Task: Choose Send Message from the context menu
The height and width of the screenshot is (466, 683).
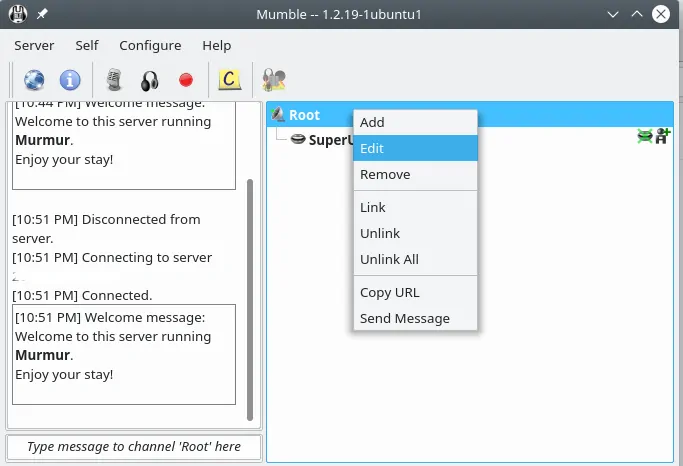Action: point(416,318)
